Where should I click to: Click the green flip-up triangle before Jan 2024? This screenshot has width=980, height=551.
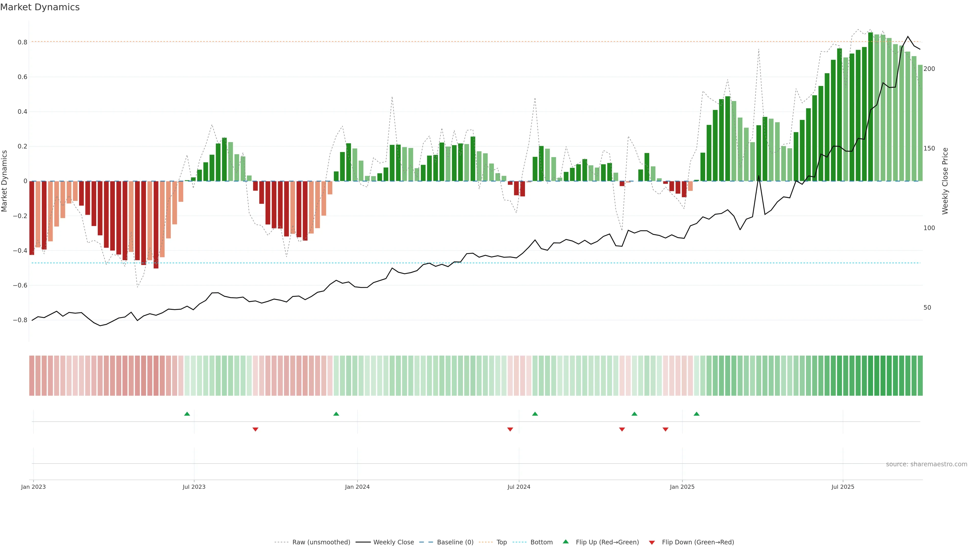(x=336, y=414)
